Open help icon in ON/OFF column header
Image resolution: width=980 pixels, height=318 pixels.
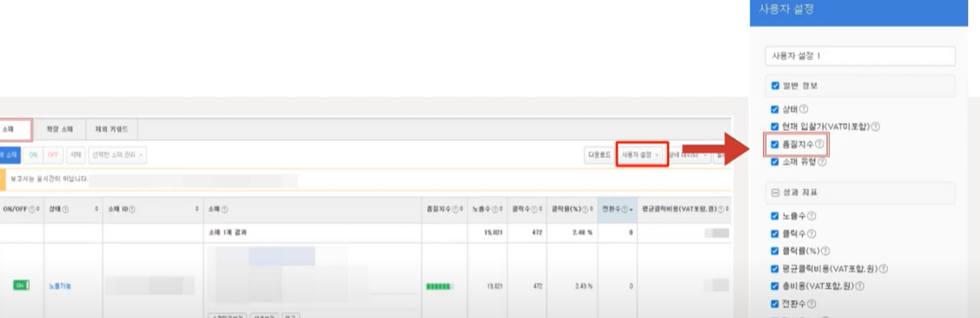pyautogui.click(x=32, y=209)
